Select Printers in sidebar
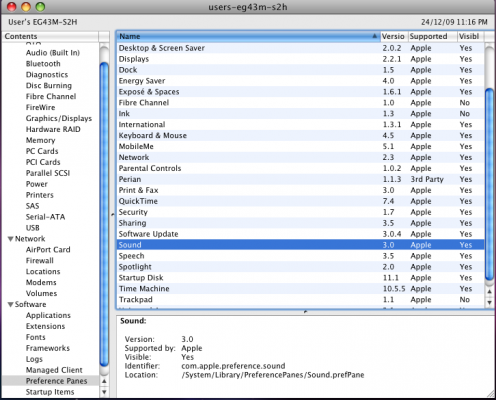Viewport: 496px width, 400px height. (40, 195)
